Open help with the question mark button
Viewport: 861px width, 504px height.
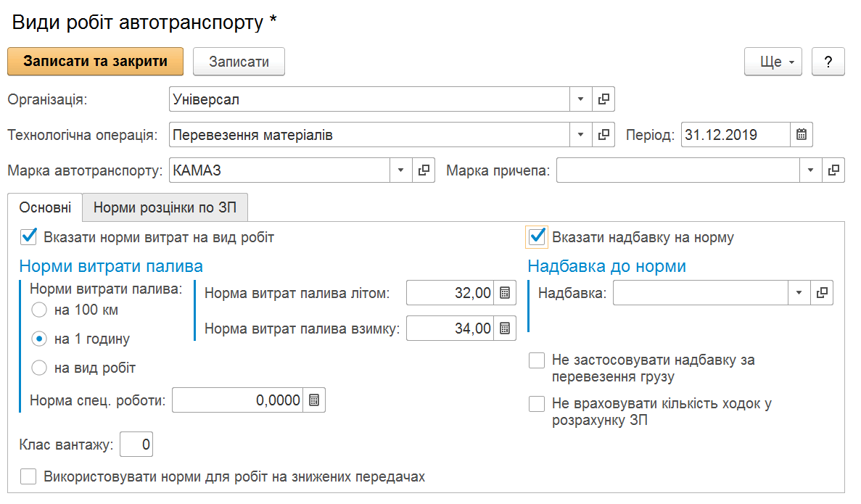[828, 62]
